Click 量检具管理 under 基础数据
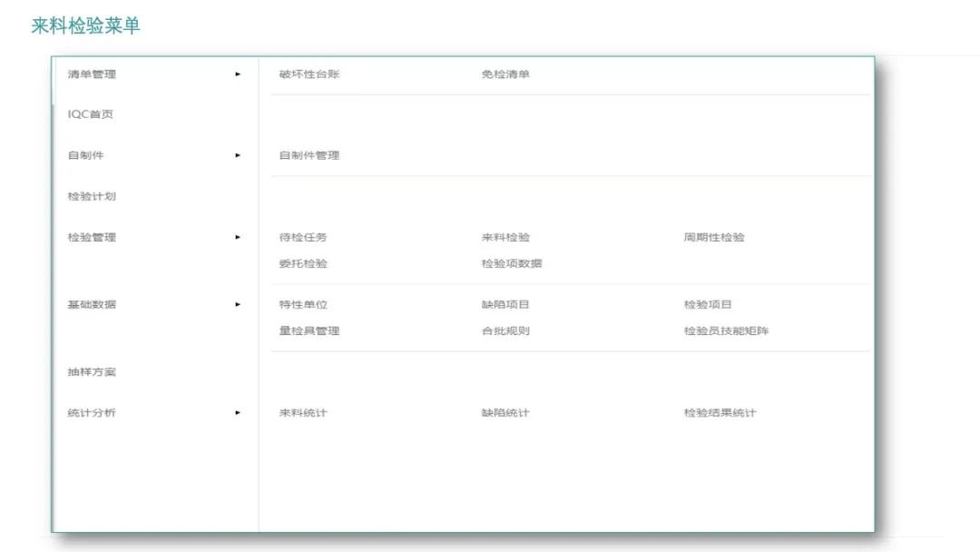 [309, 331]
